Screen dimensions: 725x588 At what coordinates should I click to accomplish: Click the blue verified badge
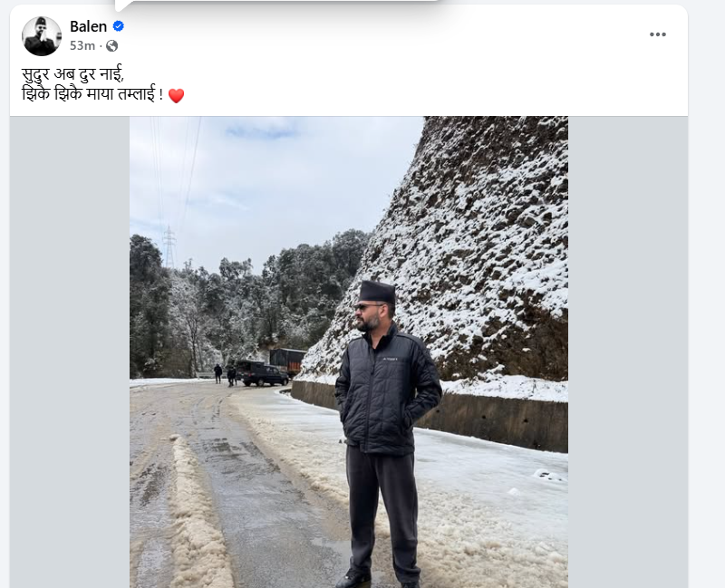[118, 26]
